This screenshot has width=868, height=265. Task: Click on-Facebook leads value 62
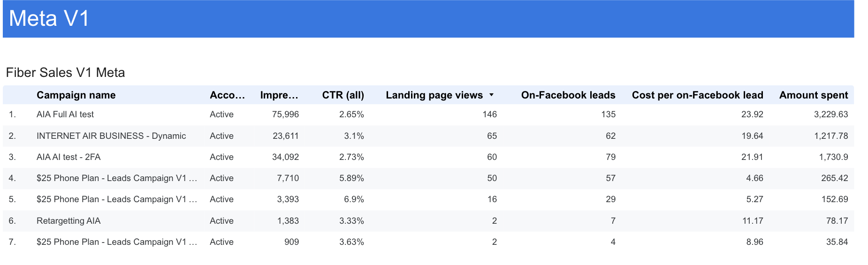(x=611, y=136)
